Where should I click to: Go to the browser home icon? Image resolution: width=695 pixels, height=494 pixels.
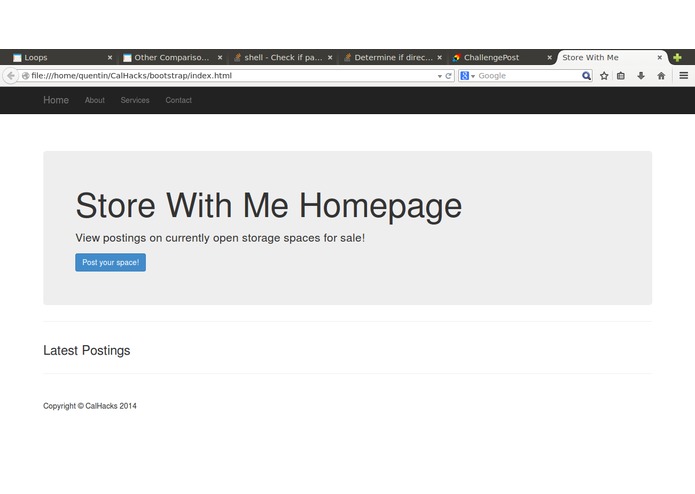click(x=661, y=76)
